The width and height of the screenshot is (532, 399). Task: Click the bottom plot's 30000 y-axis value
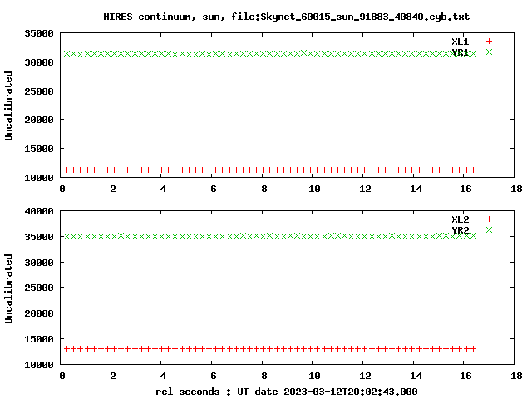pyautogui.click(x=39, y=263)
